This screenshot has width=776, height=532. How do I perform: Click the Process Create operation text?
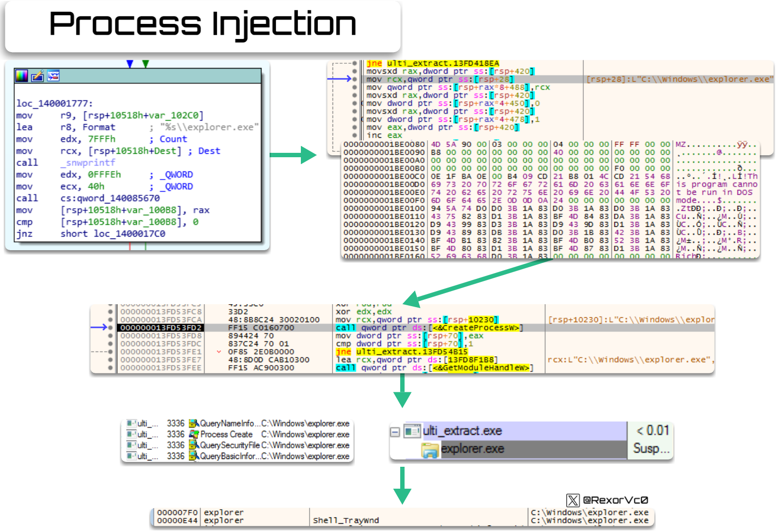[226, 434]
